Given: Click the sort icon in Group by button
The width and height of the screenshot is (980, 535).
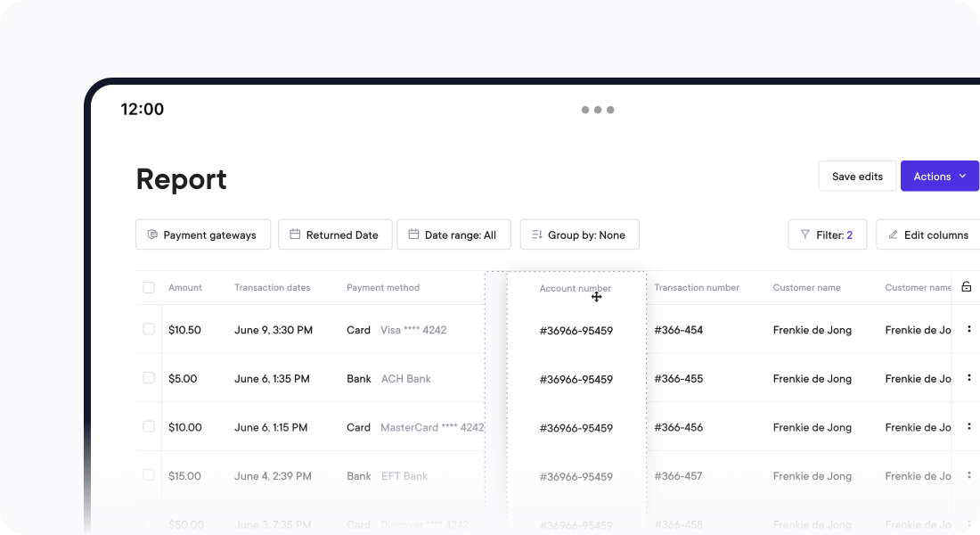Looking at the screenshot, I should coord(535,235).
